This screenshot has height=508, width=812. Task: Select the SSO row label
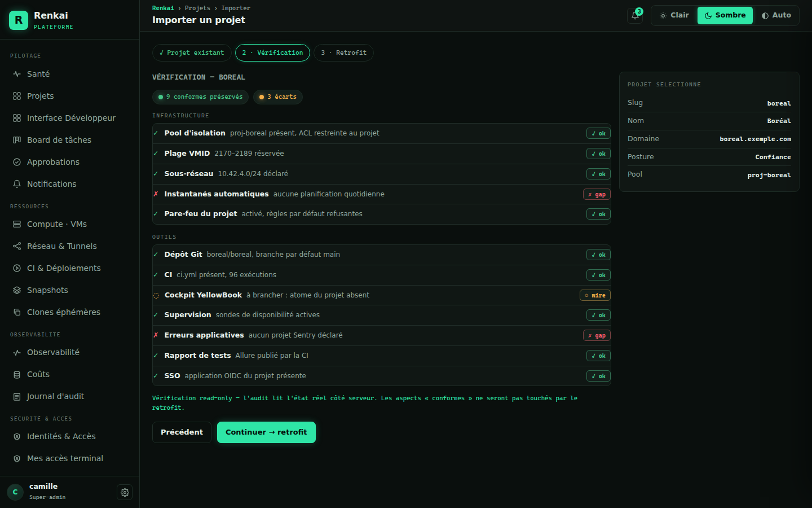[172, 376]
